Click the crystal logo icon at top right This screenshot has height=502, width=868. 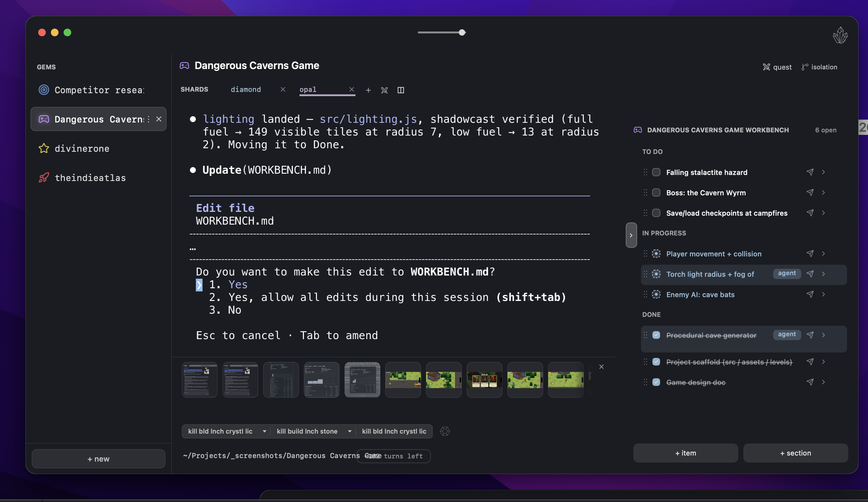click(x=840, y=35)
